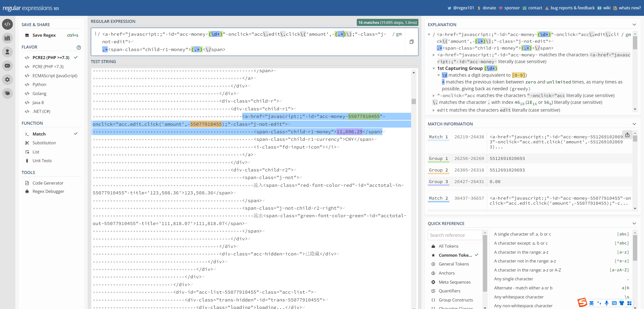Collapse the Explanation panel chevron
The image size is (644, 309).
(634, 25)
